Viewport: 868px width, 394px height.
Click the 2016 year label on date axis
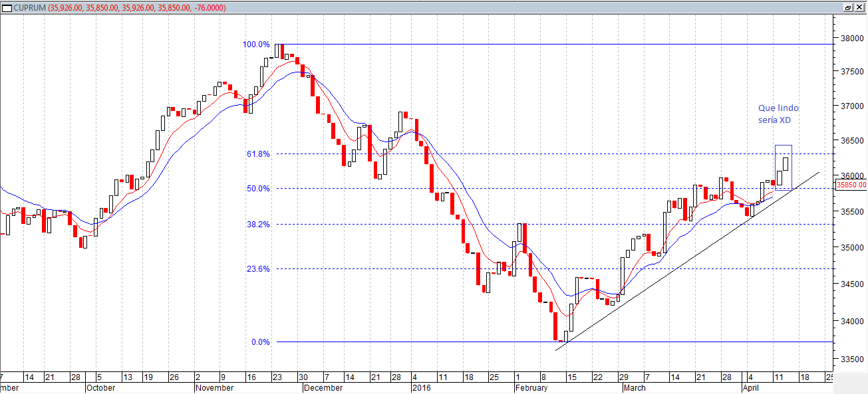pyautogui.click(x=422, y=387)
